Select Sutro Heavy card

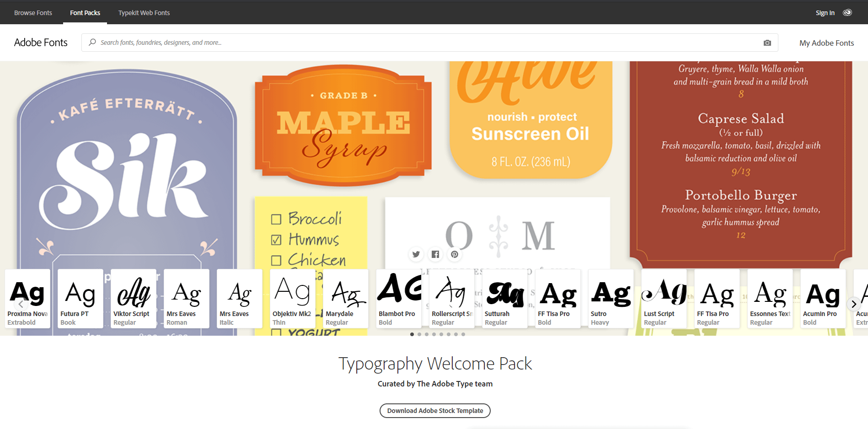click(611, 299)
